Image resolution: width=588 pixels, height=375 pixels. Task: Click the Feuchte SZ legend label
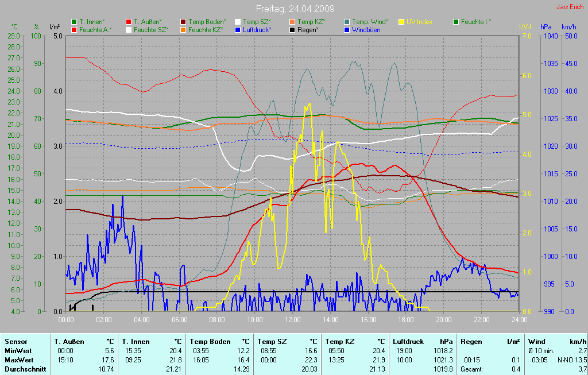[150, 29]
